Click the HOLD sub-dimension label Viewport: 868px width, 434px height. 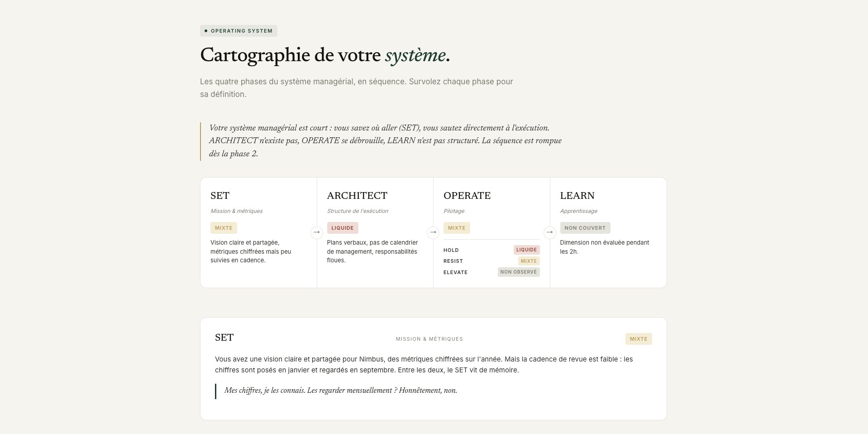tap(451, 250)
